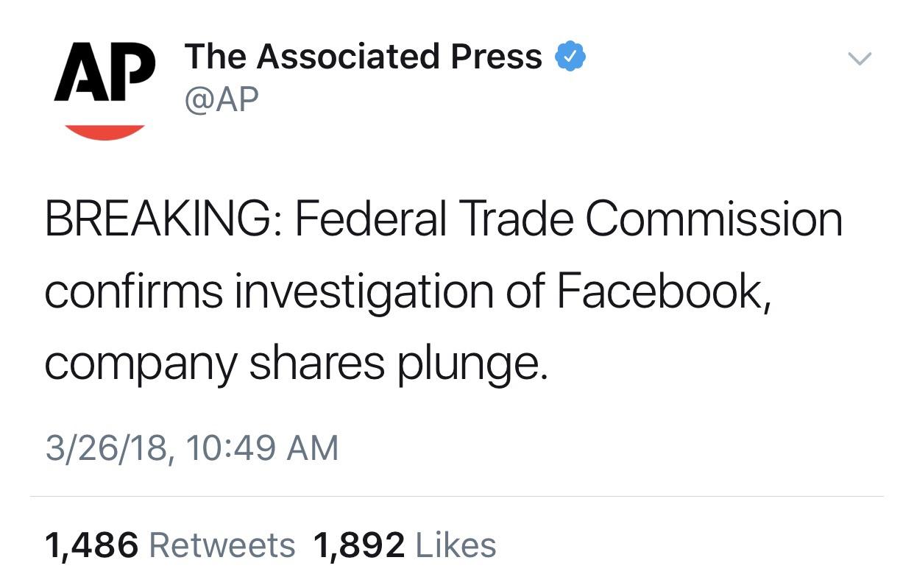Viewport: 914px width, 588px height.
Task: Open the AP logo profile avatar
Action: pos(104,89)
